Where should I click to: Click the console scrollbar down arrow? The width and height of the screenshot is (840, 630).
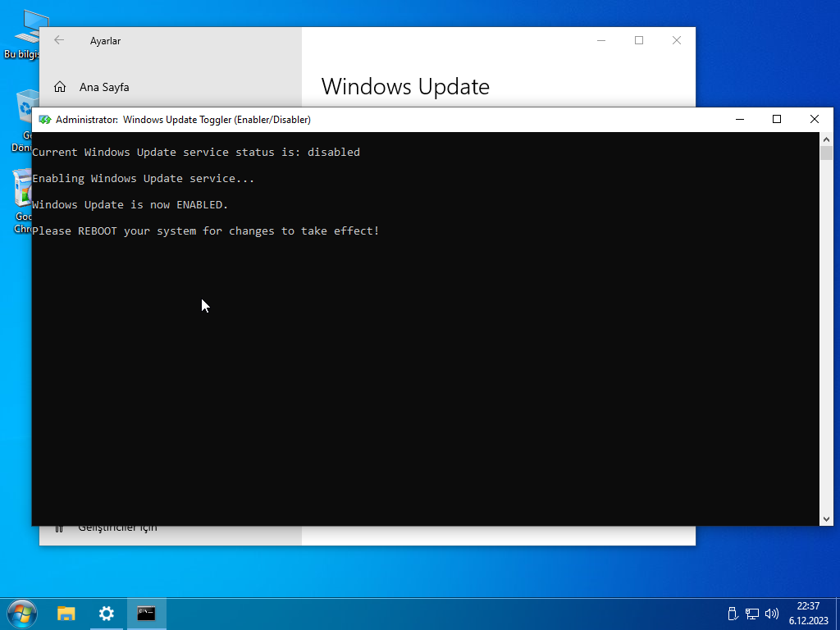point(826,518)
